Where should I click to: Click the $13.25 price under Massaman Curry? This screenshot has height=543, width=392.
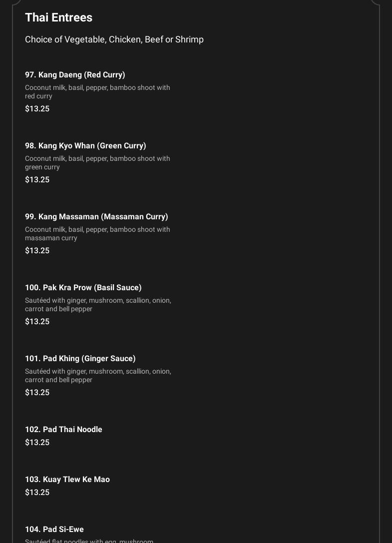(37, 251)
